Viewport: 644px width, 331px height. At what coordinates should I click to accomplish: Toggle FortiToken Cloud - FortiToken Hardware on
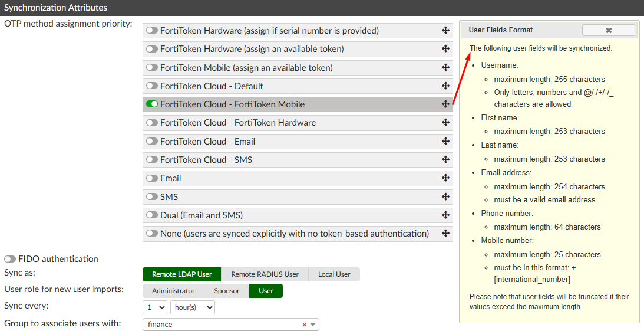152,123
